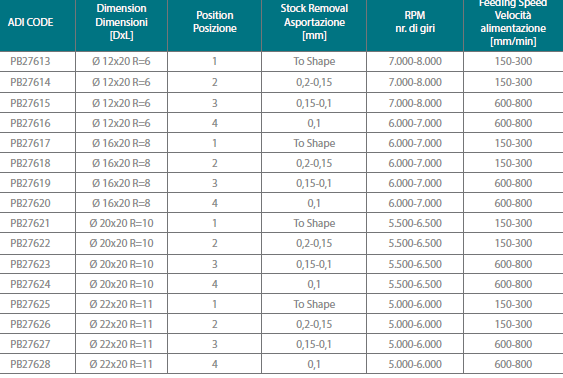563x378 pixels.
Task: Select the Position Posizione column header
Action: pyautogui.click(x=215, y=22)
